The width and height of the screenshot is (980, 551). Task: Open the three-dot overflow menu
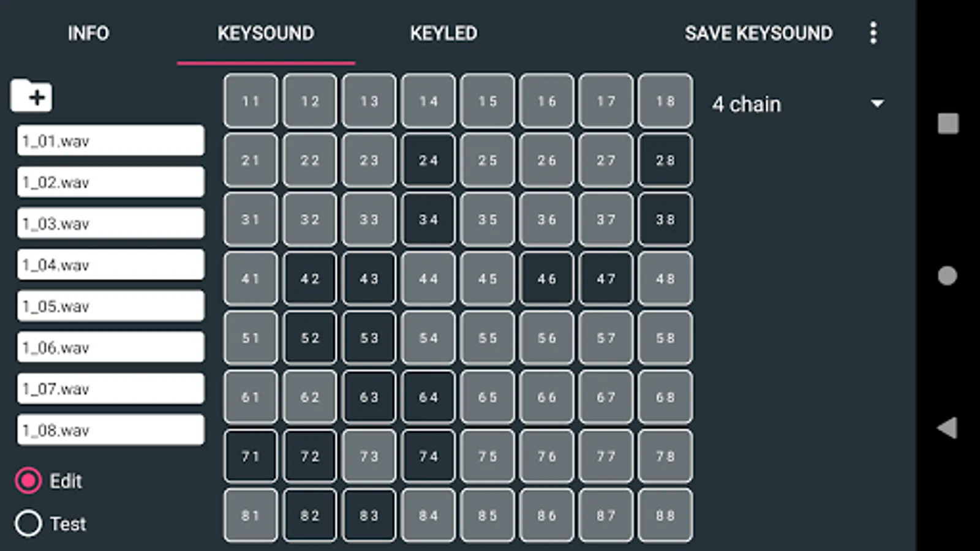click(873, 33)
